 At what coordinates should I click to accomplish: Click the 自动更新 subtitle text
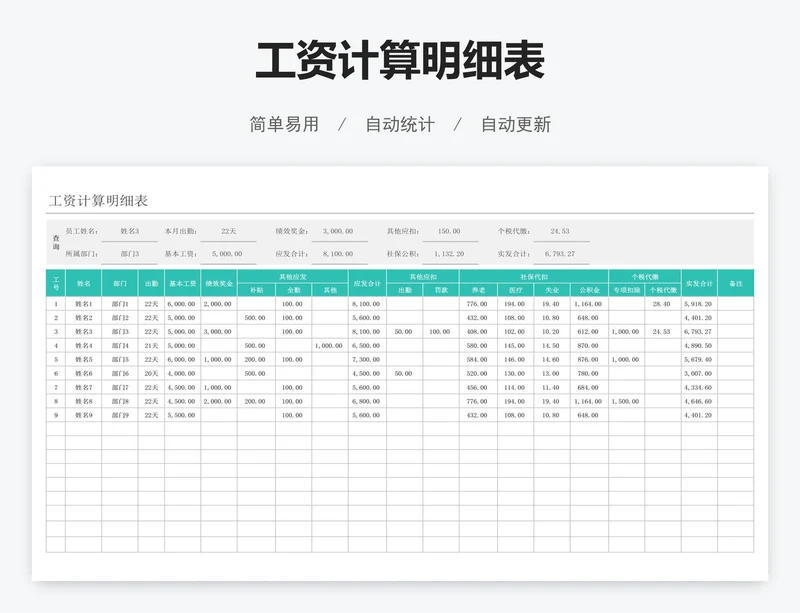tap(516, 125)
